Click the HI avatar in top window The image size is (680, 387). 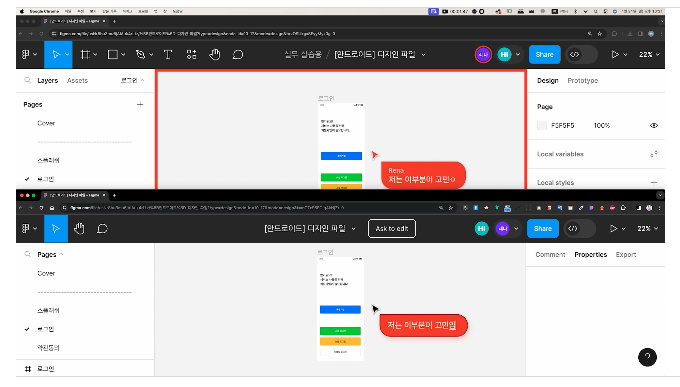(x=504, y=55)
